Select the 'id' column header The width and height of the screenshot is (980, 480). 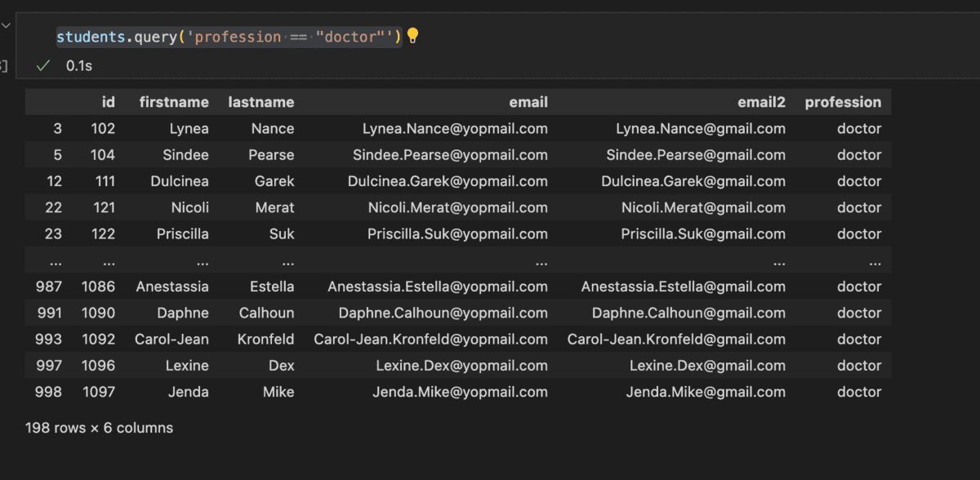(x=108, y=102)
